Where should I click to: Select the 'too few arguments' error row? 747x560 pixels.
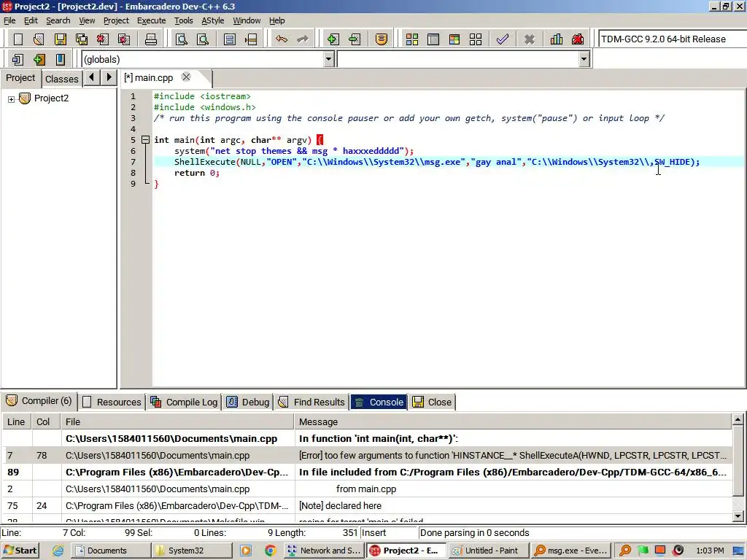(x=368, y=456)
